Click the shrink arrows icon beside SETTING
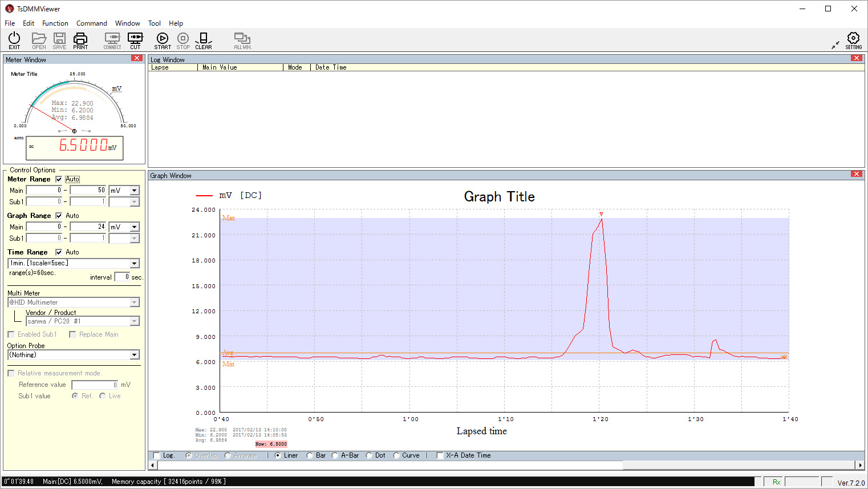 click(x=835, y=45)
